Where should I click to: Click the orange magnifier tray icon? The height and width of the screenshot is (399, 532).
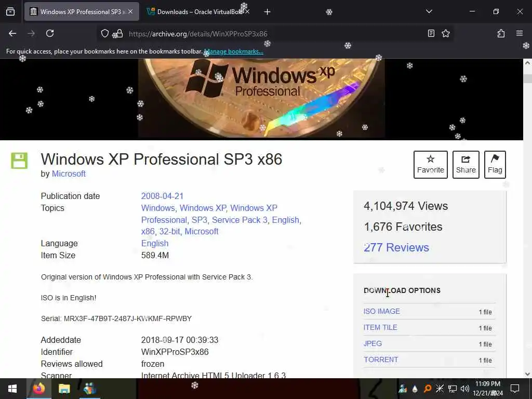coord(428,389)
